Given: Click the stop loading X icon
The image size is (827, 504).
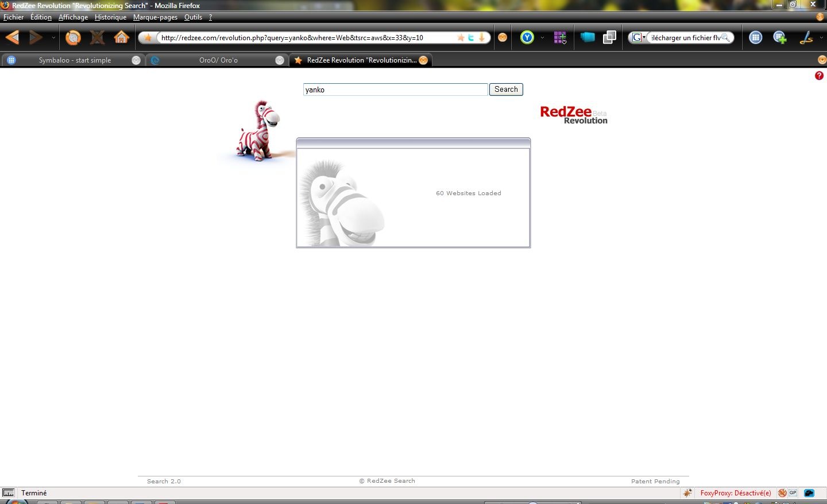Looking at the screenshot, I should tap(98, 38).
